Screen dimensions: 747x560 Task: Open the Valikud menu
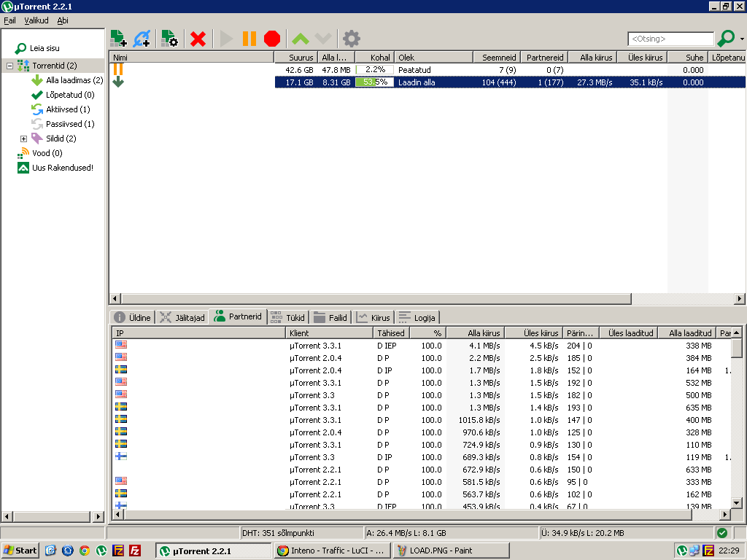click(x=36, y=20)
